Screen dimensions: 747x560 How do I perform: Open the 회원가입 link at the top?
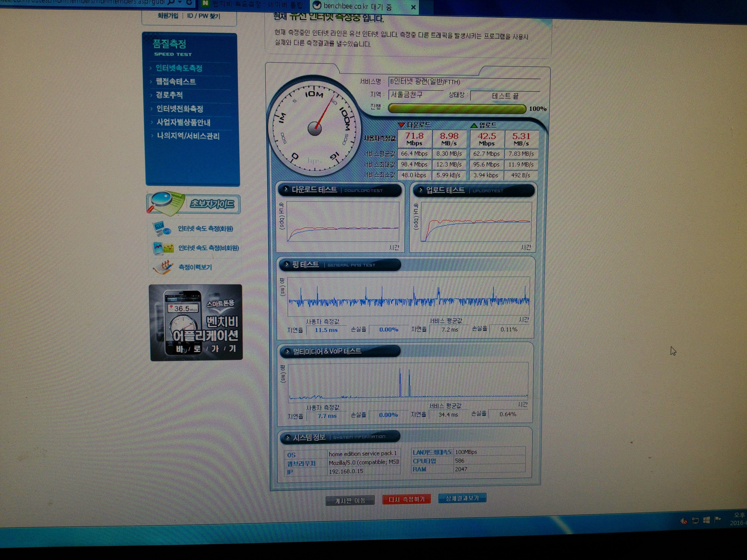coord(168,16)
